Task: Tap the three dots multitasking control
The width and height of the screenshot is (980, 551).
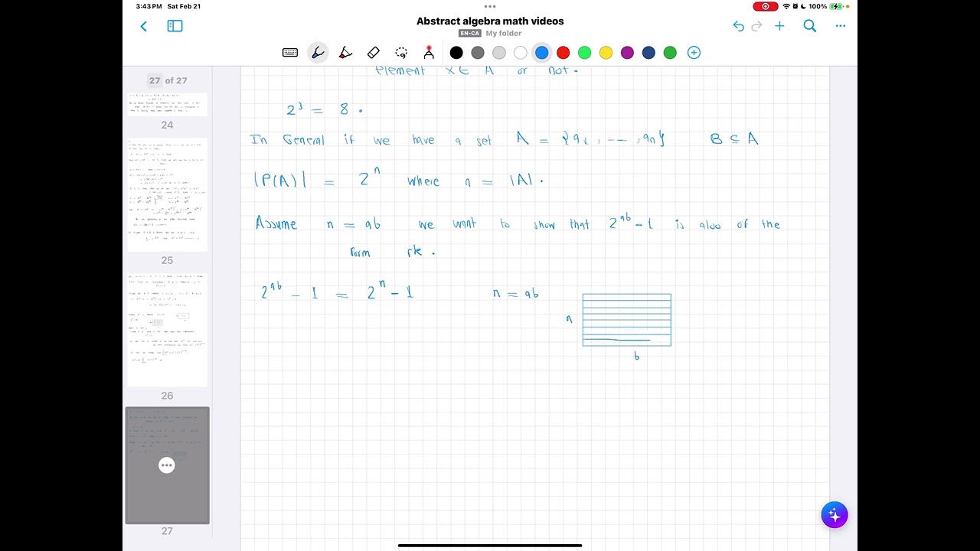Action: 490,6
